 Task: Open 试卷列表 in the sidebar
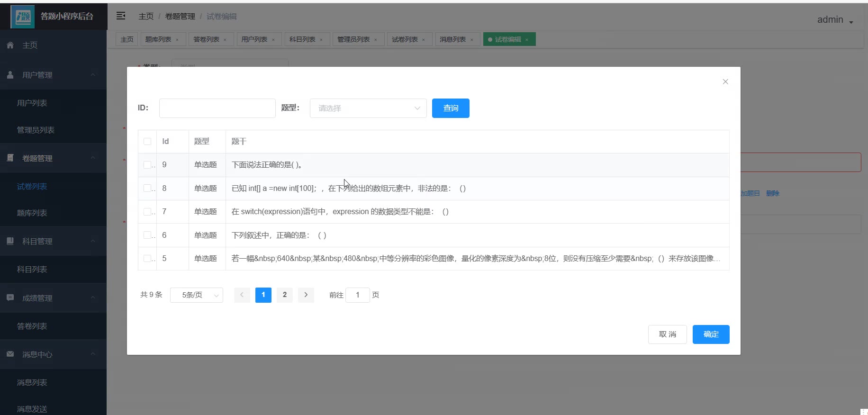point(53,186)
